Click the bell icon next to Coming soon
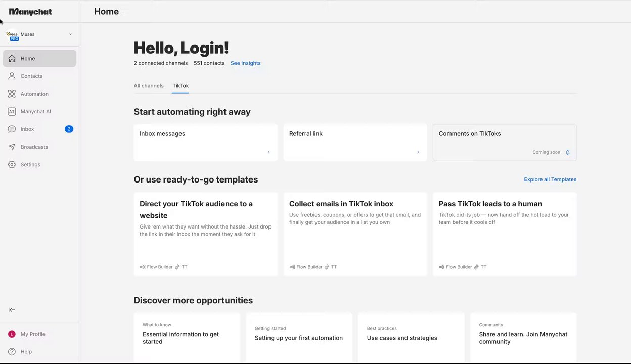The image size is (631, 364). [567, 152]
